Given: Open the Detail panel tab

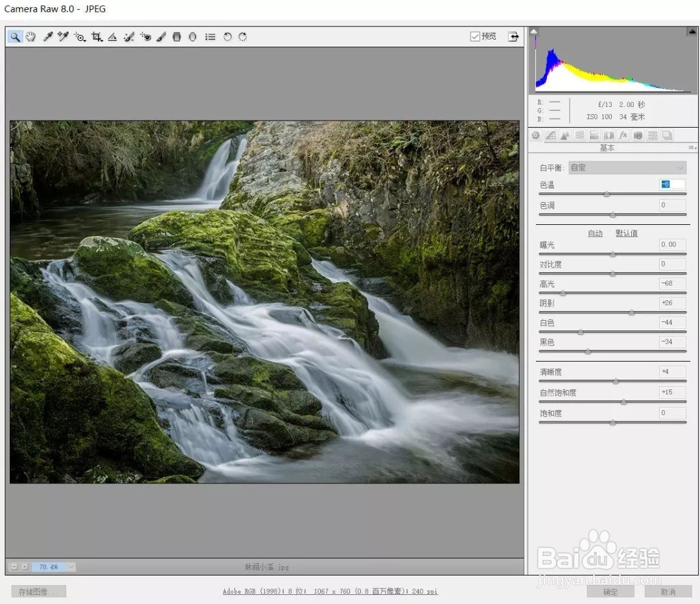Looking at the screenshot, I should coord(565,135).
